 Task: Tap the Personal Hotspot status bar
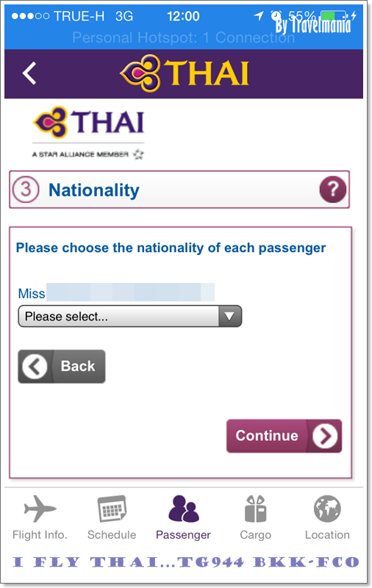(x=184, y=37)
